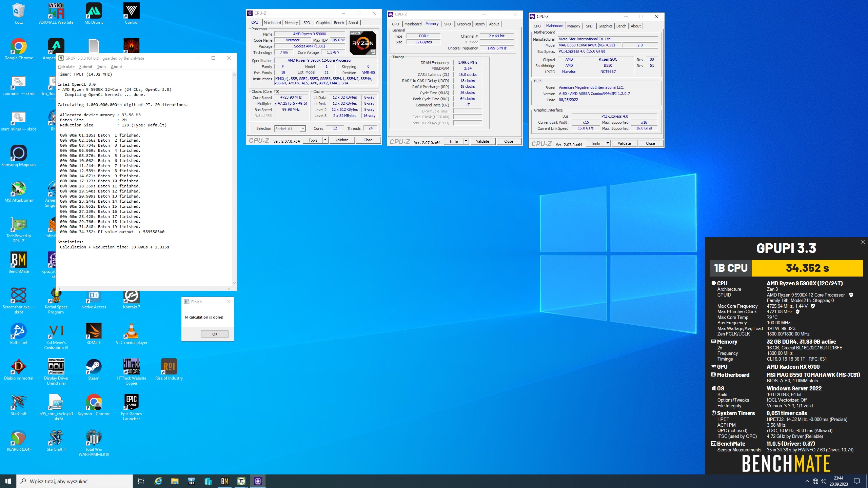The image size is (868, 488).
Task: Switch to SPD tab in Memory CPU-Z window
Action: pyautogui.click(x=447, y=24)
